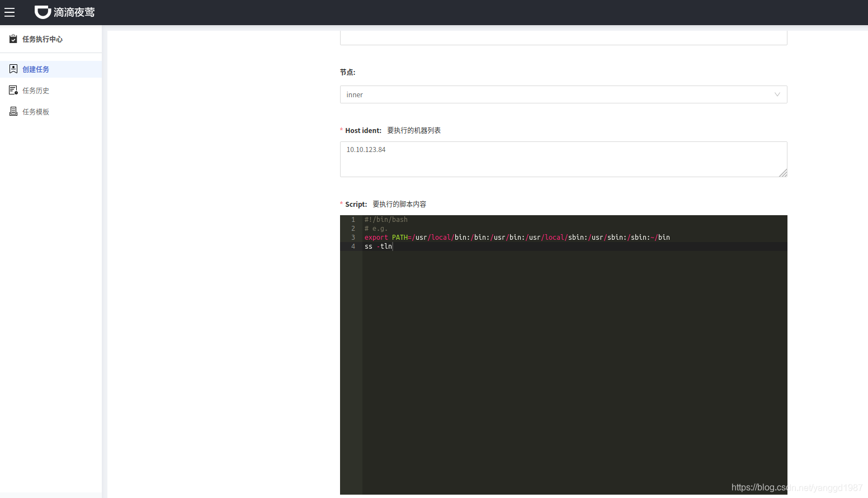Click the dropdown arrow of 节点 select
The height and width of the screenshot is (498, 868).
coord(777,94)
